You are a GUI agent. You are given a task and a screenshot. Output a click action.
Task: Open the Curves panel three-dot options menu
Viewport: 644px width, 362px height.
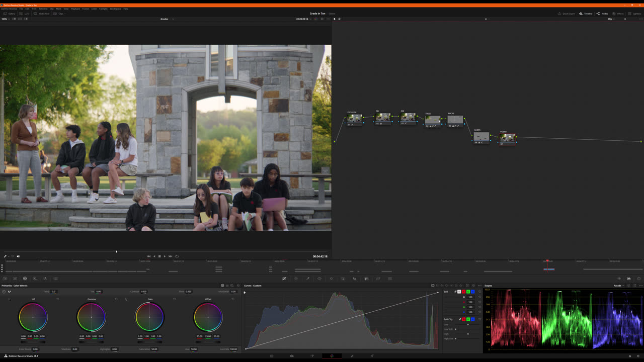[x=479, y=286]
